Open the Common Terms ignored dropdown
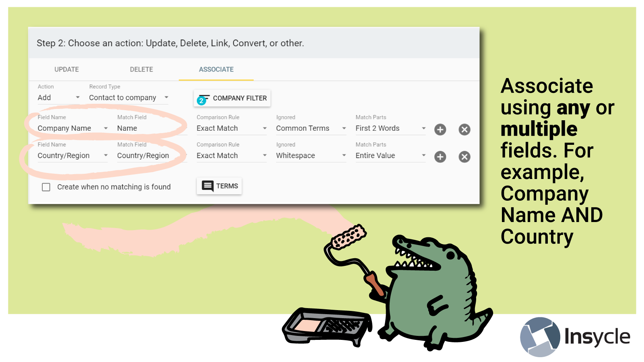 click(x=311, y=128)
